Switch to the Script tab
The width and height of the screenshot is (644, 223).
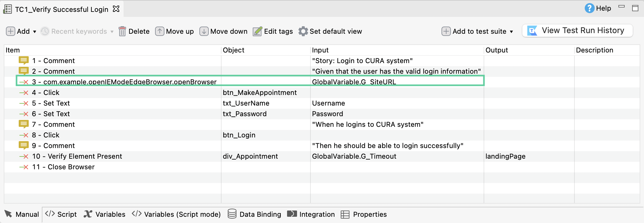[61, 214]
